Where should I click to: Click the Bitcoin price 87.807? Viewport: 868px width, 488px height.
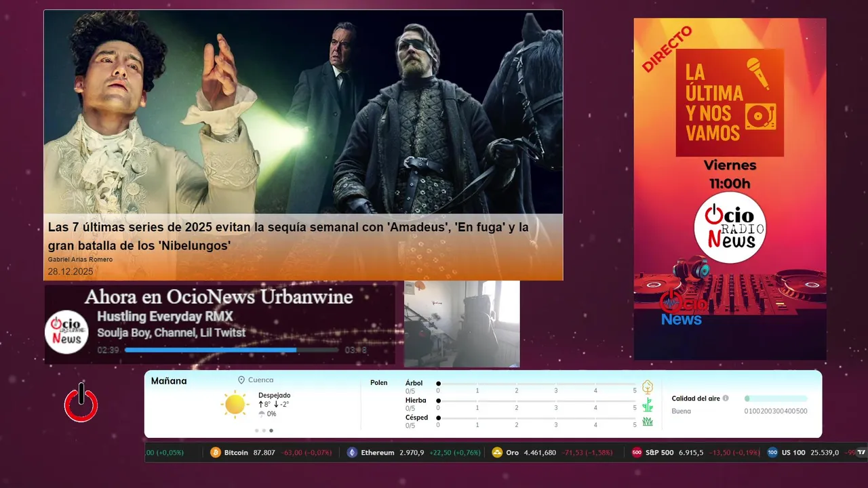tap(264, 453)
